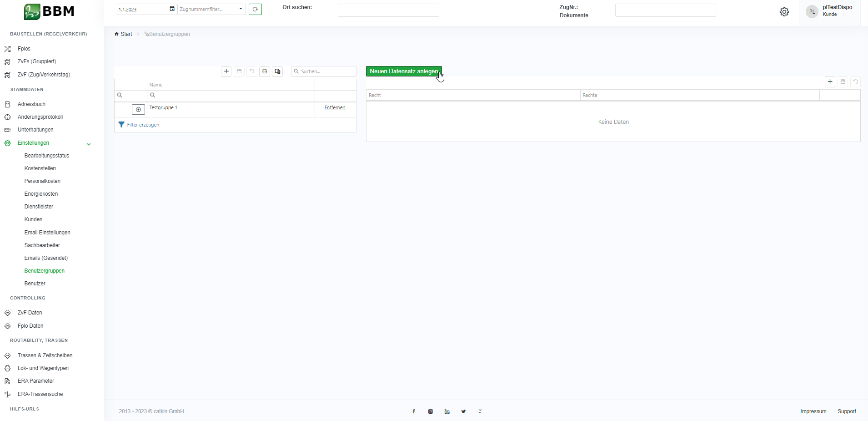868x421 pixels.
Task: Click the add row plus icon above Name table
Action: (226, 71)
